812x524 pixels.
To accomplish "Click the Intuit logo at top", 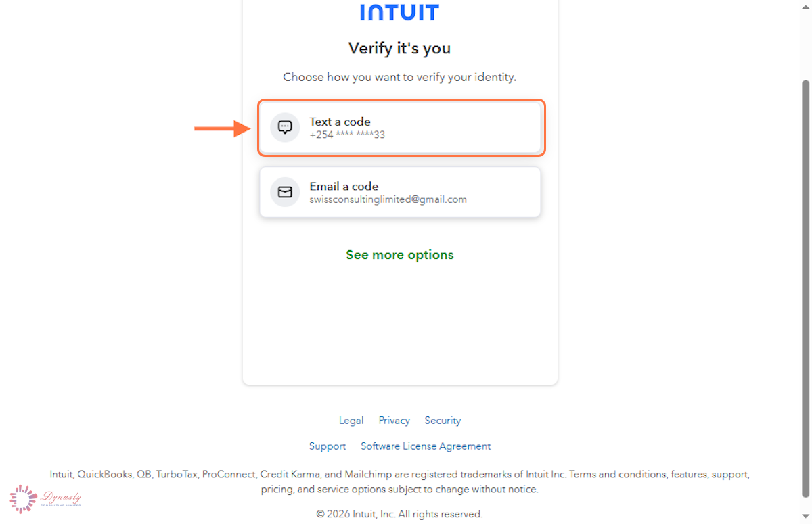I will click(x=400, y=12).
